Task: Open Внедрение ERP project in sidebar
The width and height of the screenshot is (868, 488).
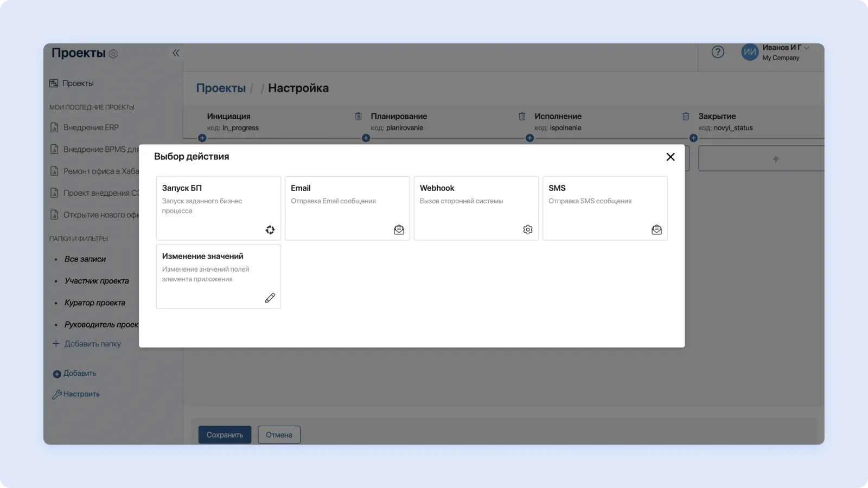Action: click(x=91, y=127)
